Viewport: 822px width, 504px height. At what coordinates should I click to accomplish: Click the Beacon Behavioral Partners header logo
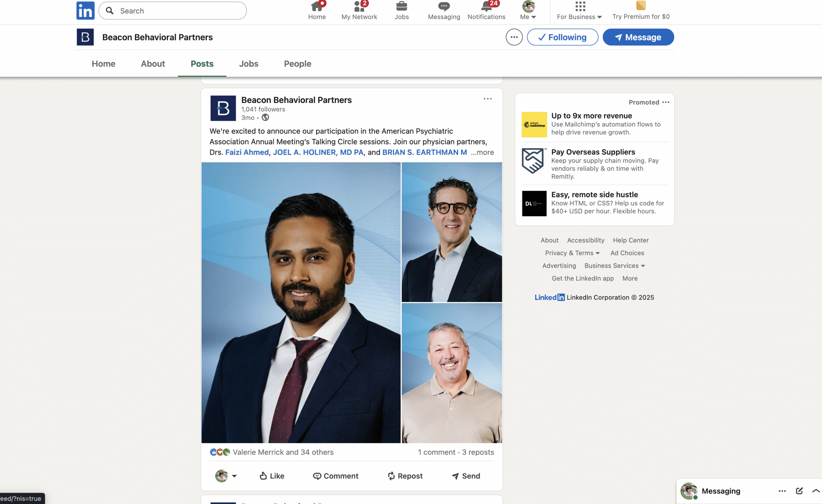click(x=85, y=37)
